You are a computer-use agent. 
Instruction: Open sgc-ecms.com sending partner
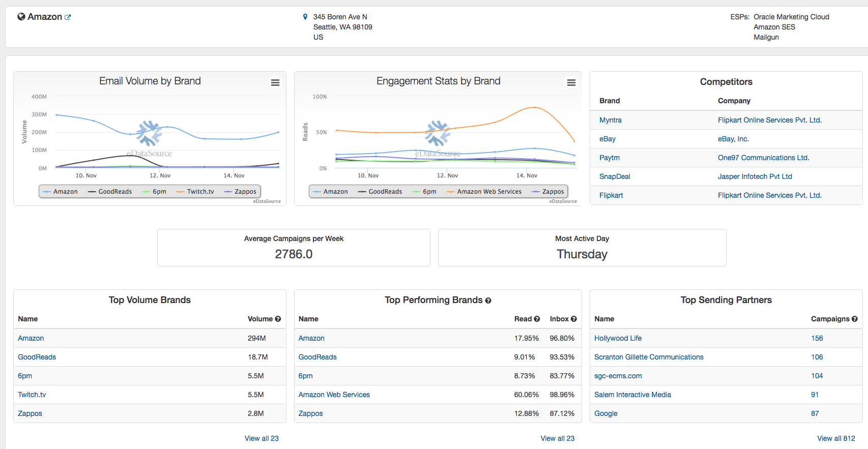(x=618, y=376)
